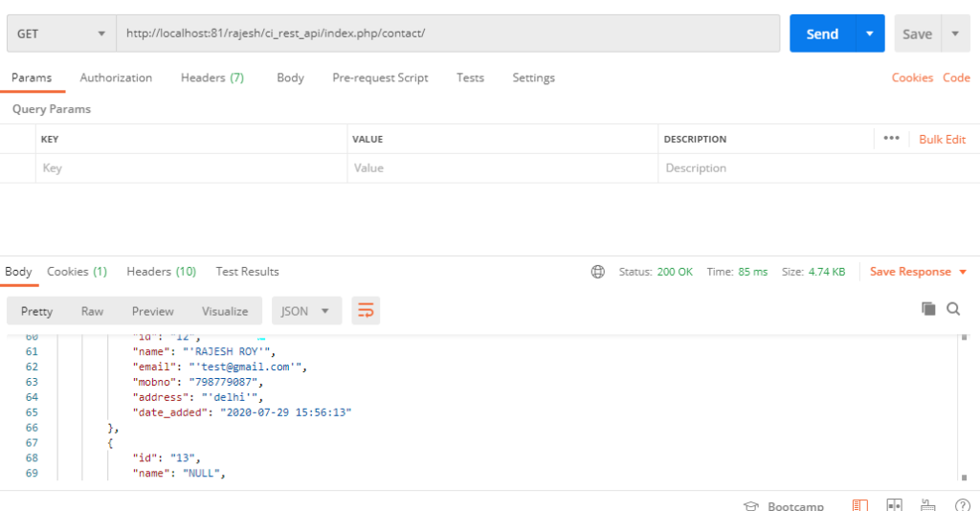This screenshot has width=980, height=511.
Task: Open Bootcamp in the status bar
Action: 784,505
